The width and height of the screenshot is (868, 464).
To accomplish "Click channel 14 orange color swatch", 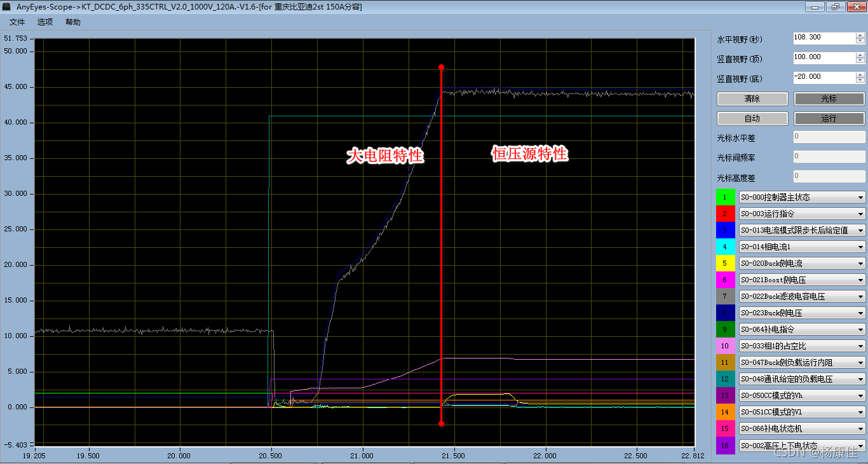I will pos(726,412).
